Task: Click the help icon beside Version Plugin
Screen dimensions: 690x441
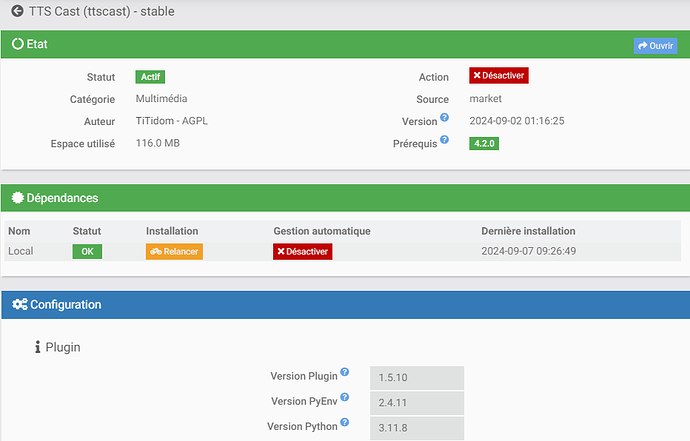Action: [x=345, y=372]
